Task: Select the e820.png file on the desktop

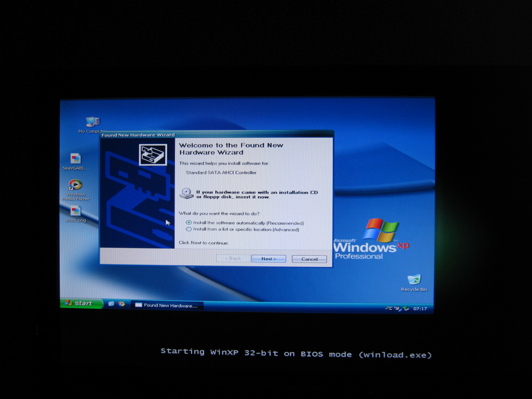Action: (x=75, y=211)
